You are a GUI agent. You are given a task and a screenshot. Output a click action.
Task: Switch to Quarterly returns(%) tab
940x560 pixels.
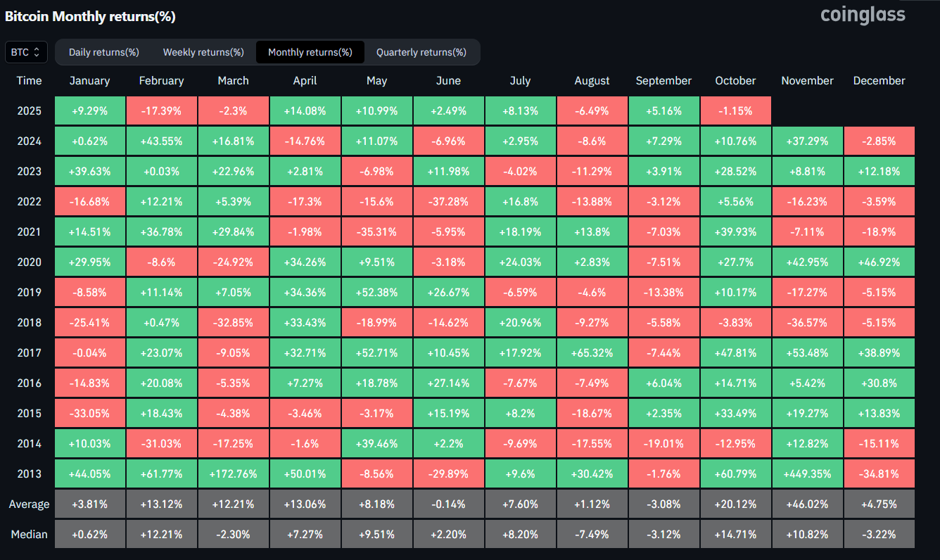(421, 52)
